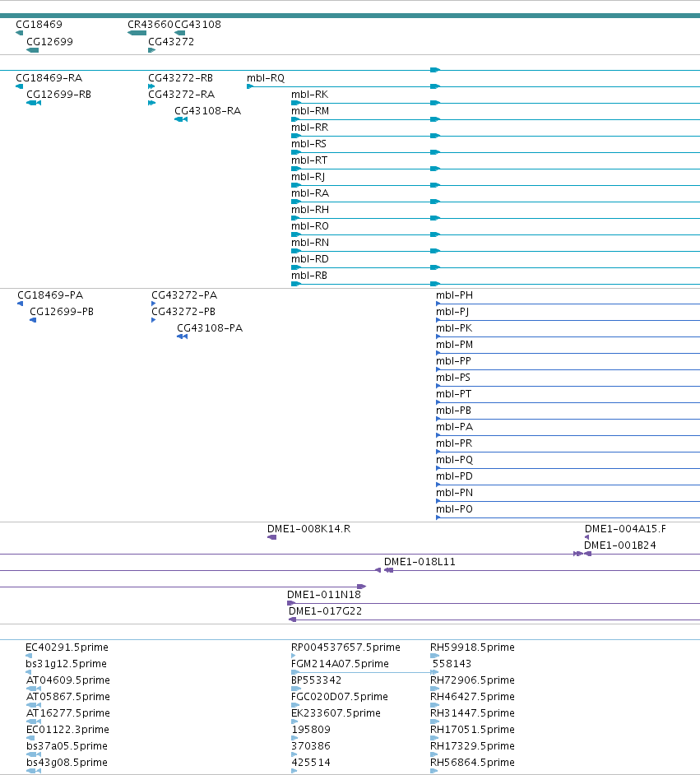Click the CR43660 gene label
This screenshot has width=700, height=775.
click(151, 24)
